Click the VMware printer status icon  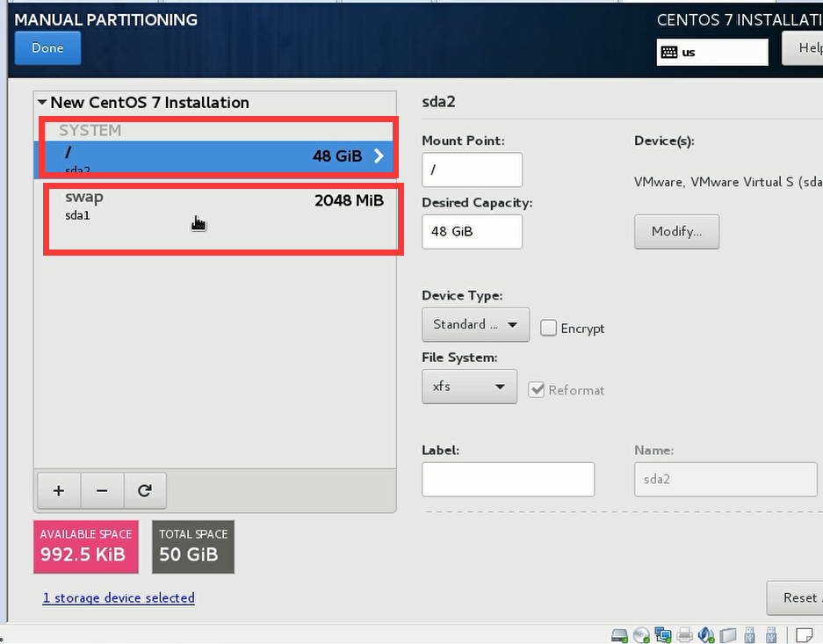coord(685,634)
